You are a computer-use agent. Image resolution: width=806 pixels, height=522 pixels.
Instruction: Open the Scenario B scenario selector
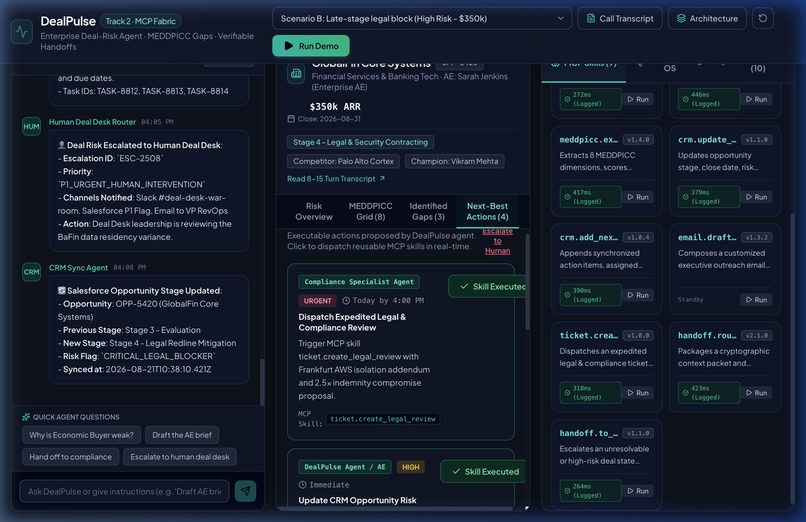point(422,18)
